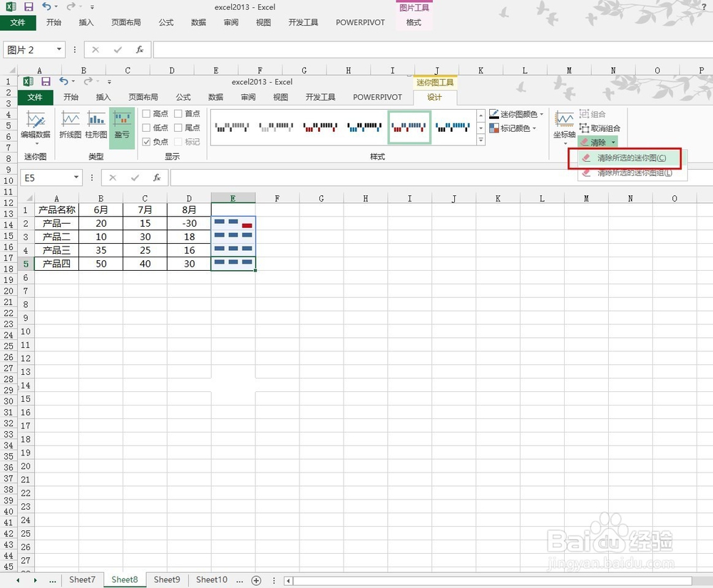Viewport: 713px width, 588px height.
Task: Expand the sparkline style gallery
Action: (x=482, y=140)
